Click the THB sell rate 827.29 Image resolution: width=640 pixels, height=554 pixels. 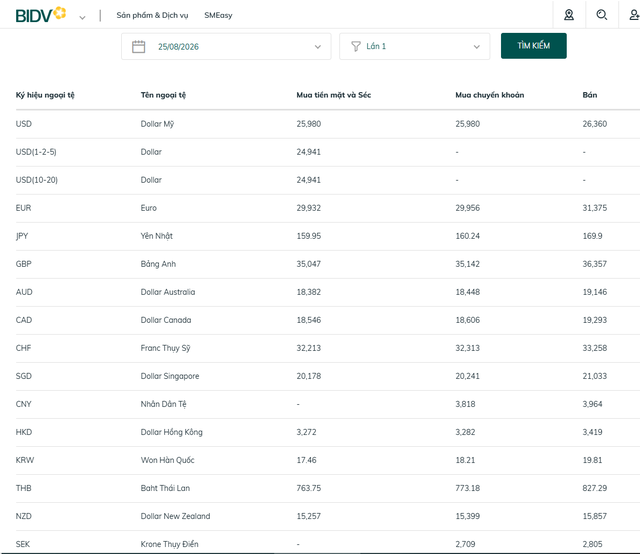[595, 488]
